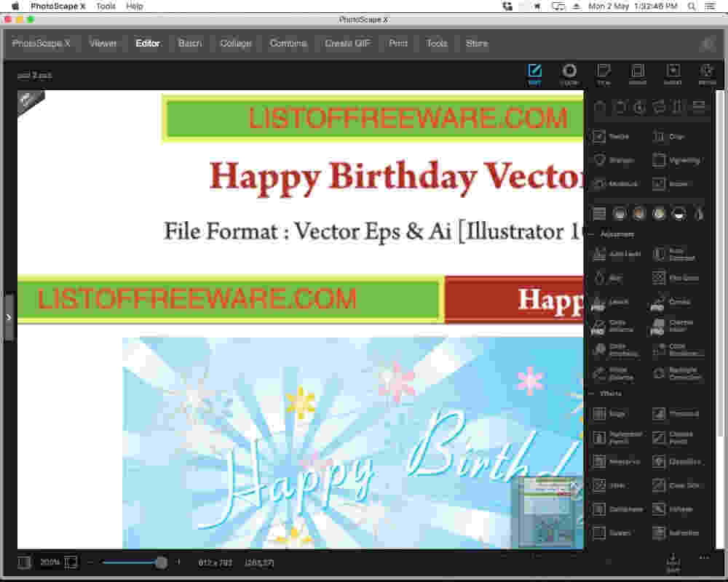This screenshot has height=582, width=728.
Task: Apply Auto Level adjustment
Action: coord(617,254)
